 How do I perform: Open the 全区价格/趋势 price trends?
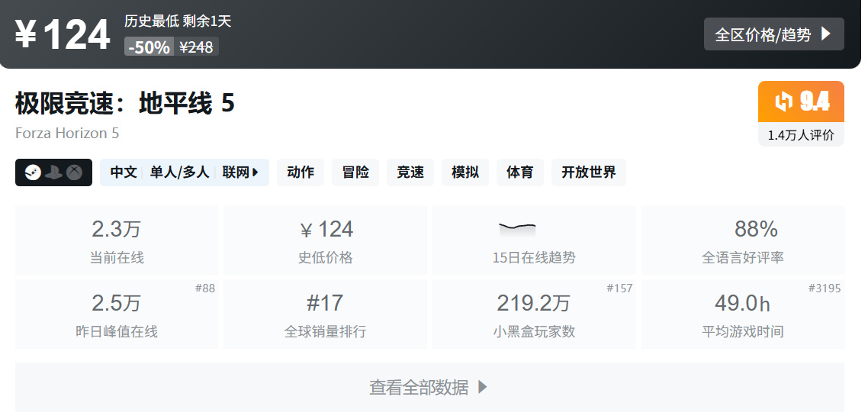click(773, 34)
